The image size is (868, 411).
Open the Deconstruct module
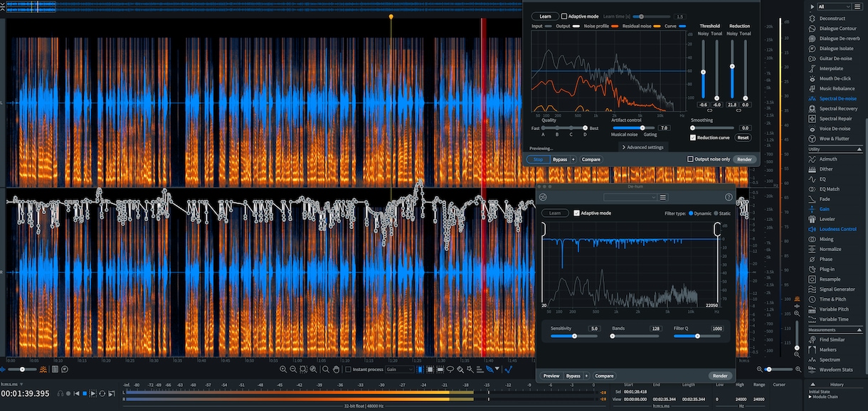[832, 18]
